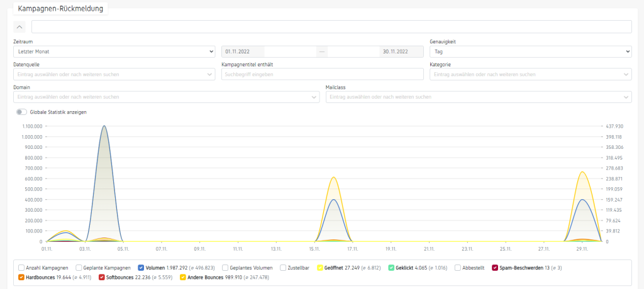Uncheck the Hardbounces legend checkbox
The image size is (644, 289).
pos(22,277)
